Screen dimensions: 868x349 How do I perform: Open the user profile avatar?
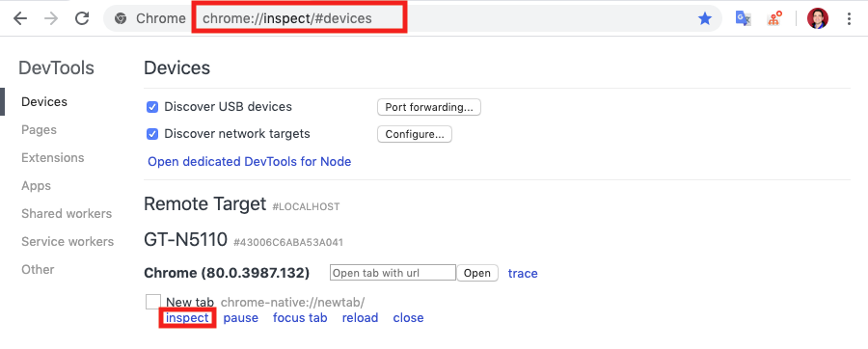coord(818,19)
